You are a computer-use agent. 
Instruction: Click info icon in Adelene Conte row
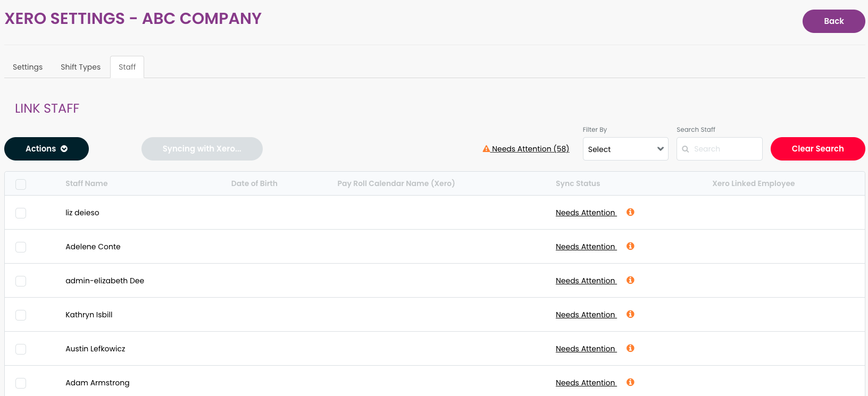pyautogui.click(x=630, y=246)
